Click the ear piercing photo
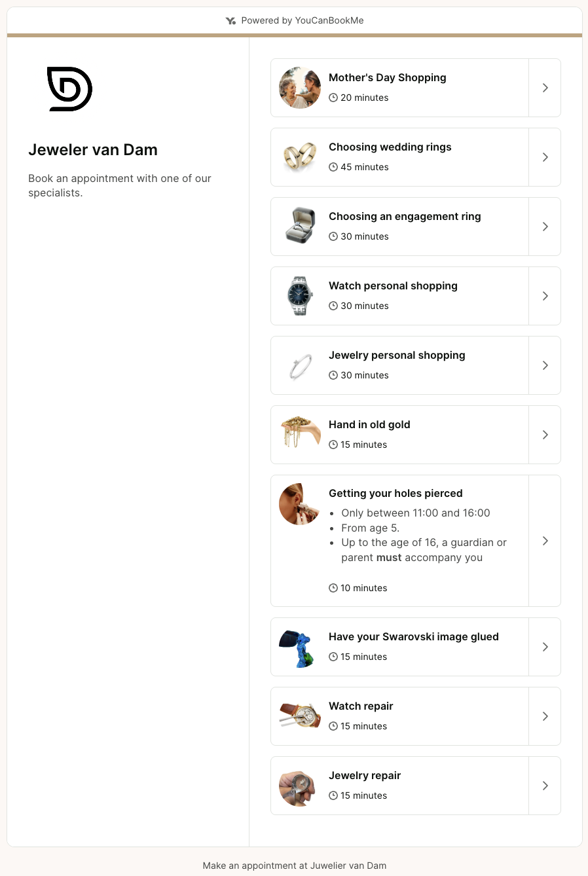588x876 pixels. [300, 504]
